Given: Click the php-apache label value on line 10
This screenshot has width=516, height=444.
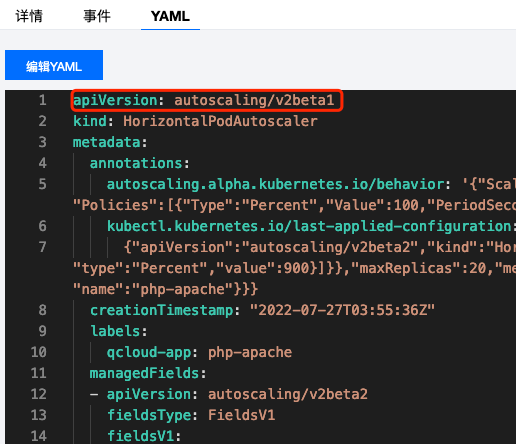Looking at the screenshot, I should (x=250, y=352).
